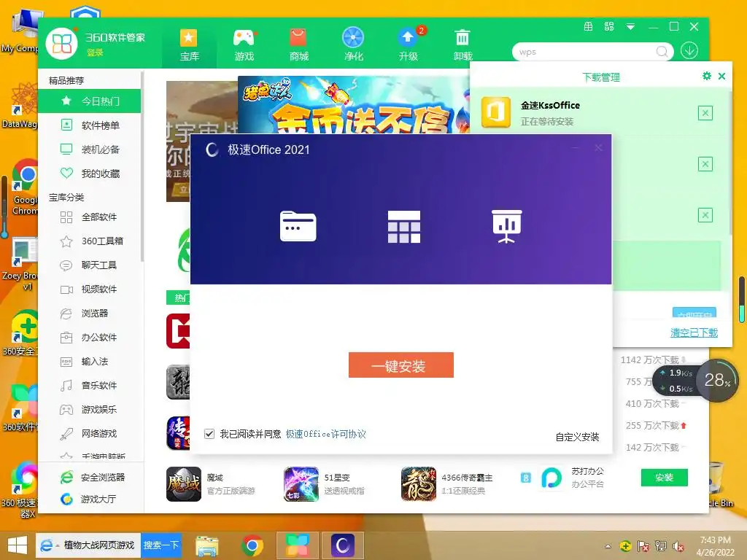
Task: Cancel the 金速KssOffice download item
Action: pos(705,113)
